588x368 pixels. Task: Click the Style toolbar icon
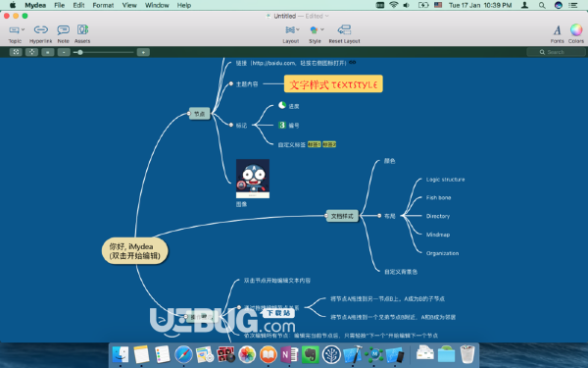(314, 29)
